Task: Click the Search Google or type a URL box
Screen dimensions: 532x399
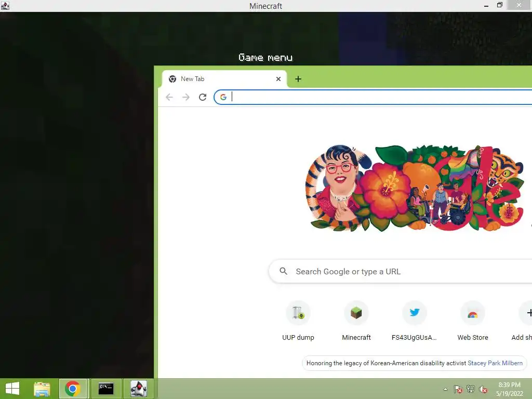Action: pyautogui.click(x=401, y=271)
